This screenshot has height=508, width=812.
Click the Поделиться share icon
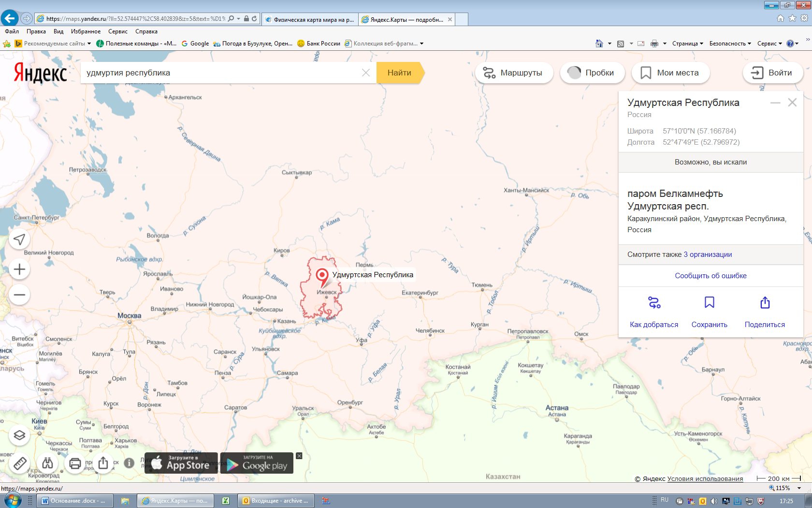[x=765, y=302]
